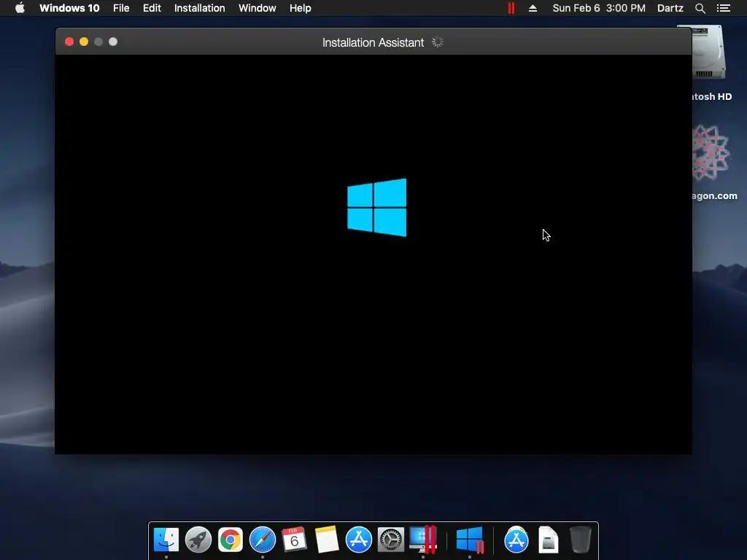Open Notification Center list icon
The image size is (747, 560).
pos(724,8)
